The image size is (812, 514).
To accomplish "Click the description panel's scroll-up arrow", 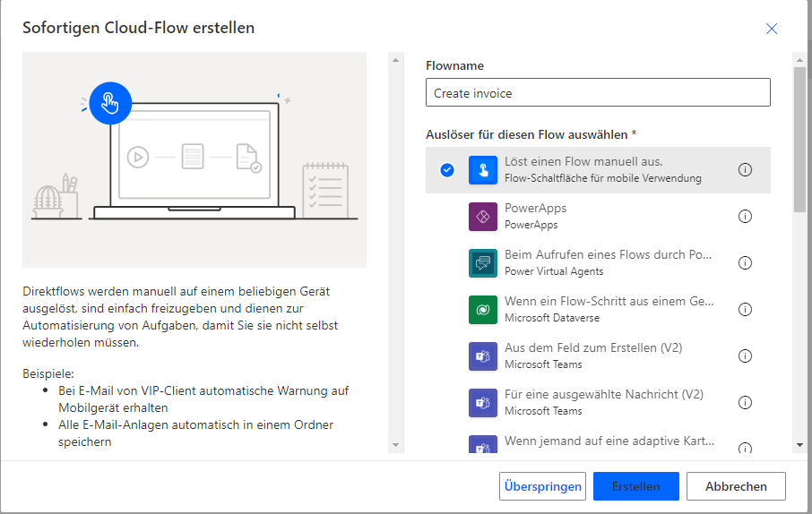I will [395, 60].
